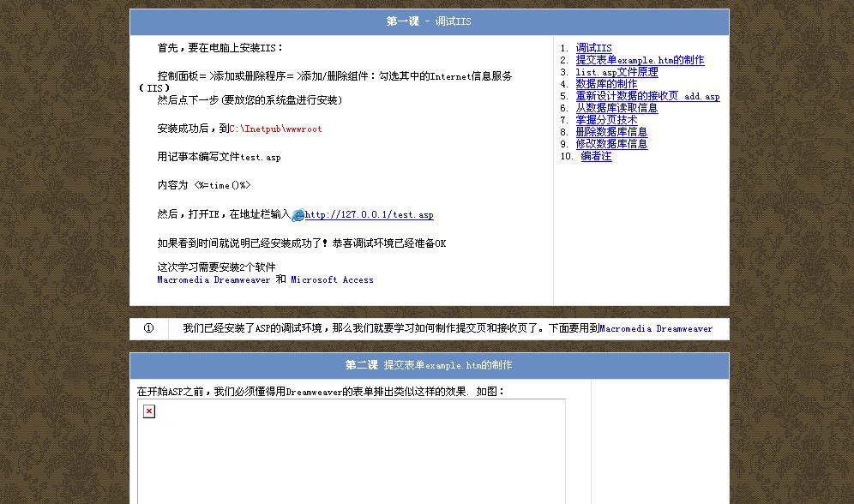
Task: Click the 第二课 提交表单example.htm的制作 header
Action: 430,365
